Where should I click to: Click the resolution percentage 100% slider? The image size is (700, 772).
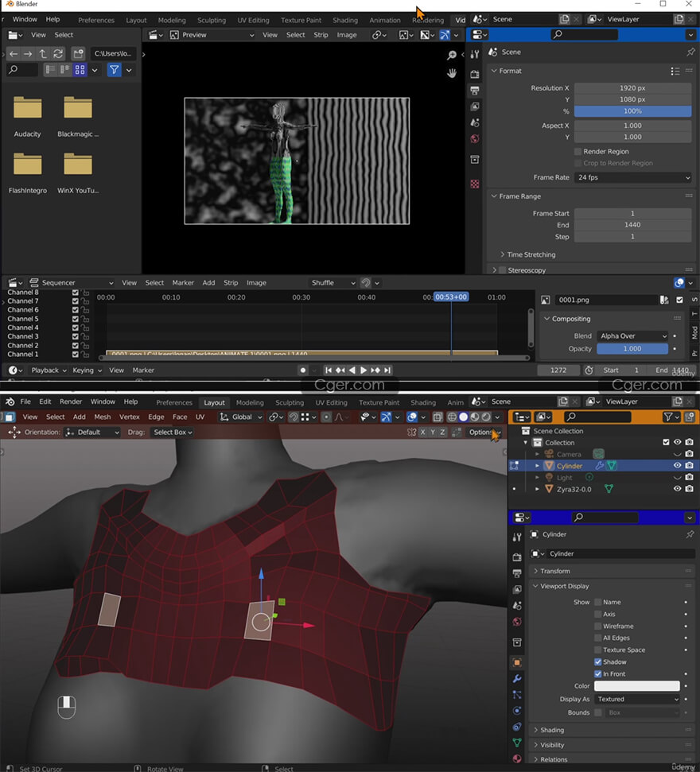click(x=632, y=111)
